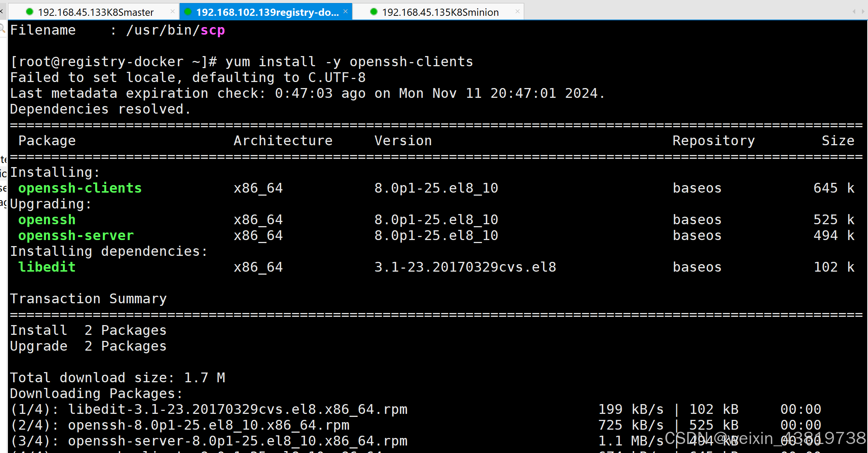Click green status dot on registry-docker tab
The width and height of the screenshot is (868, 453).
(x=188, y=12)
